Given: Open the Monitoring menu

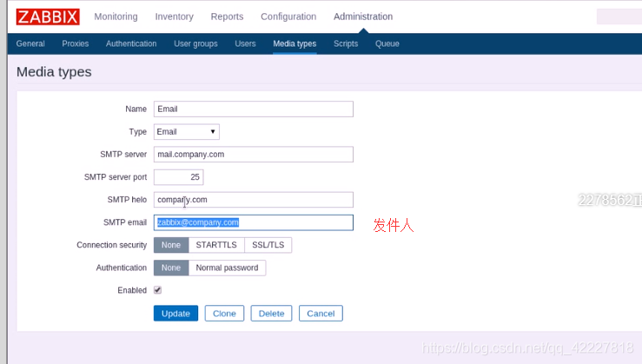Looking at the screenshot, I should click(x=116, y=17).
